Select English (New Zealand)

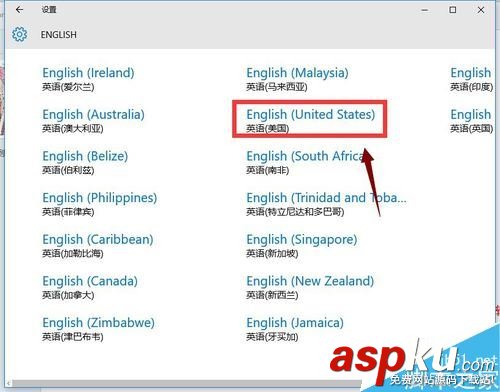click(310, 287)
